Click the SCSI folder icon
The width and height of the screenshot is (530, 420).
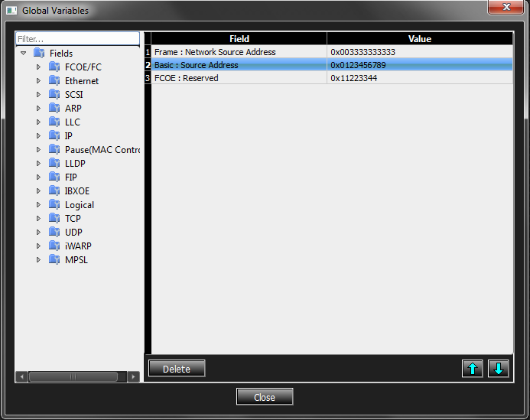[x=54, y=94]
